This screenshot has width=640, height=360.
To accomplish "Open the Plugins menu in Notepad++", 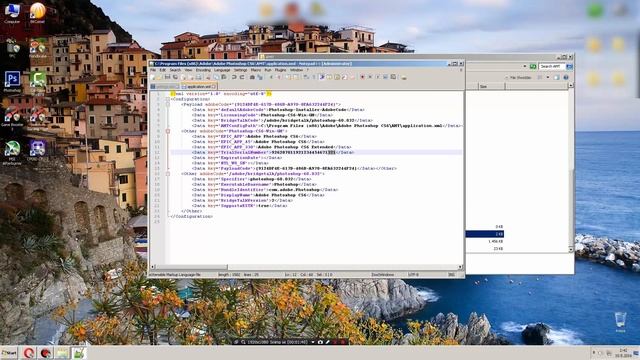I will coord(280,70).
